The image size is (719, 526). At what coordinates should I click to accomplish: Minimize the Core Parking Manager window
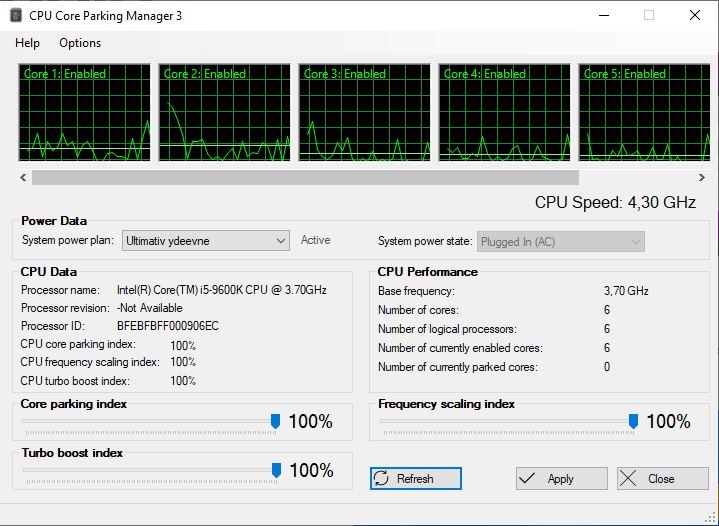point(604,16)
